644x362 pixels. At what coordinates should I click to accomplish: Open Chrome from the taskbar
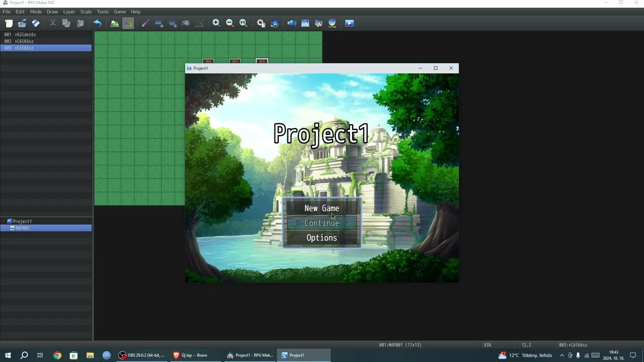tap(57, 355)
